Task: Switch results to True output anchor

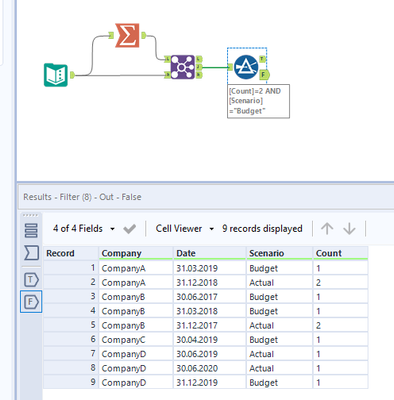Action: coord(31,280)
